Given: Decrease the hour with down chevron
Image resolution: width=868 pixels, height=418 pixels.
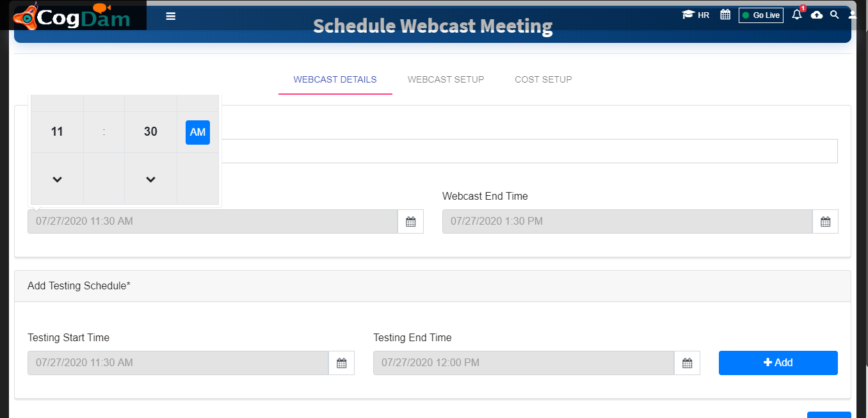Looking at the screenshot, I should coord(57,179).
